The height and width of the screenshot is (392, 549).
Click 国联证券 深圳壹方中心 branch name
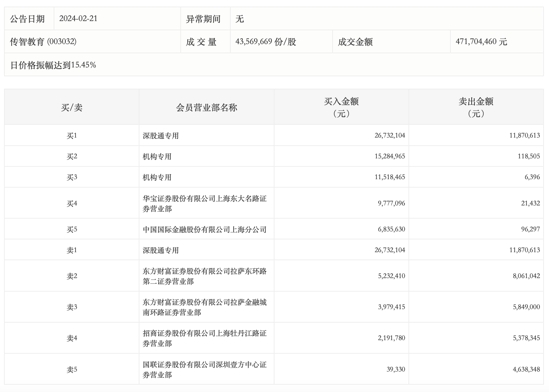coord(204,369)
